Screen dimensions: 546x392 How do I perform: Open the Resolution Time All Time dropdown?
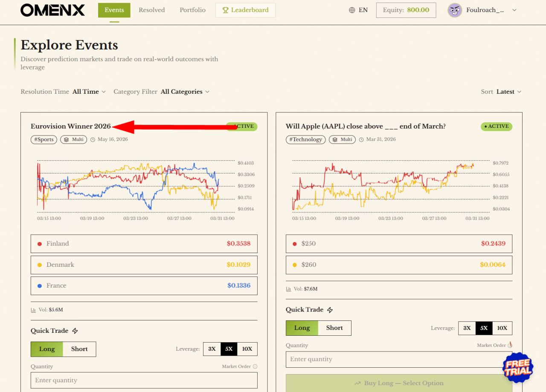(x=89, y=92)
